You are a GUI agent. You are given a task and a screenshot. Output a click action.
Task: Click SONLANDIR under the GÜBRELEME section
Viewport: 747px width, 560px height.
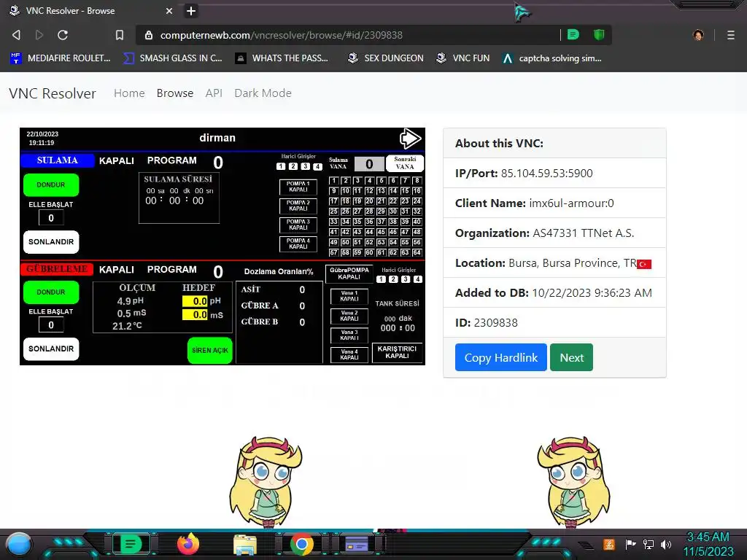coord(51,349)
